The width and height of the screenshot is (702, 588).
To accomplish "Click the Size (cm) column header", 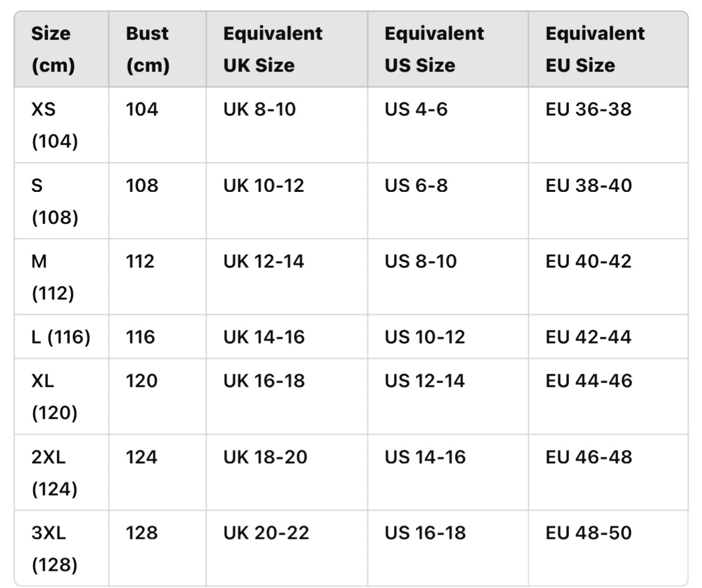I will (53, 49).
